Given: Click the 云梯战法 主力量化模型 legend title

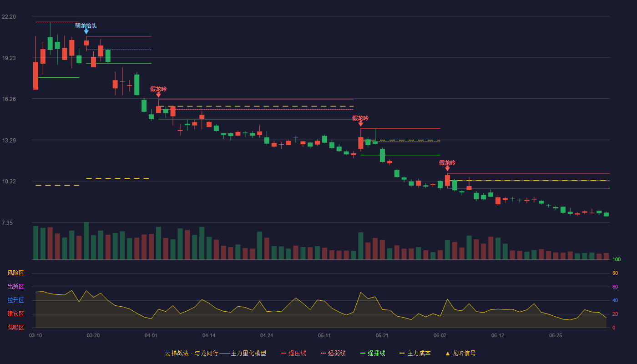Looking at the screenshot, I should tap(215, 353).
